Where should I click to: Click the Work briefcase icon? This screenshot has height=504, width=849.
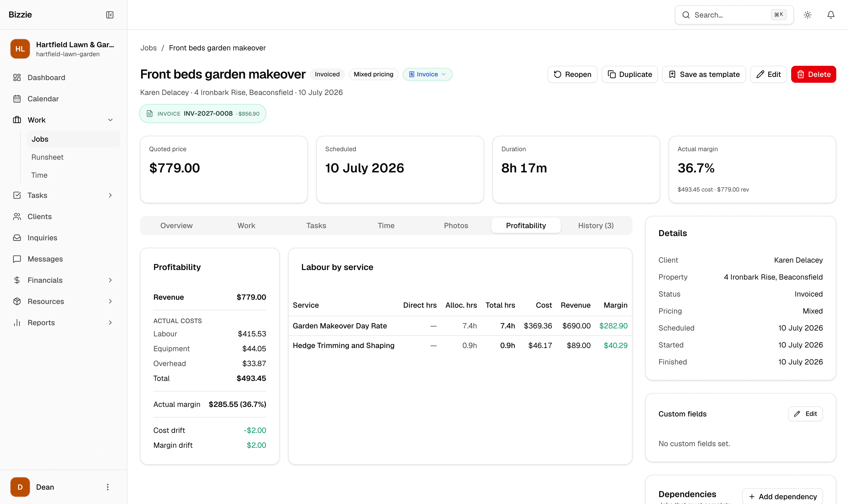17,120
